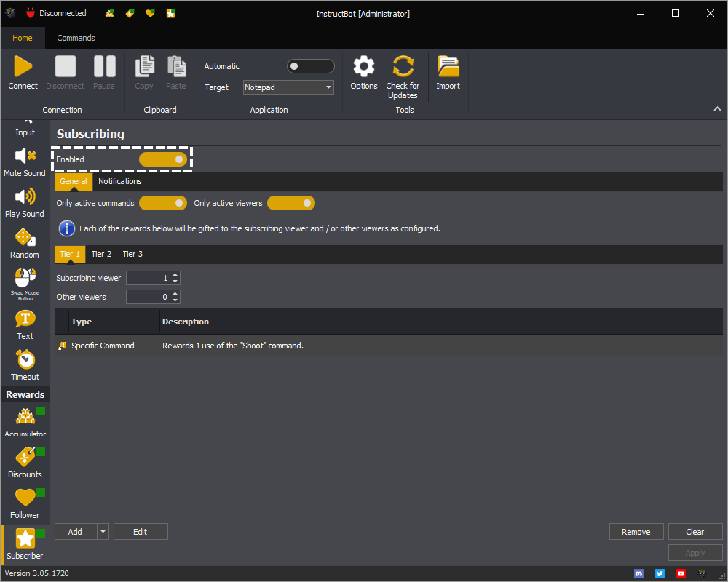This screenshot has height=582, width=728.
Task: Expand the Add button dropdown arrow
Action: (103, 532)
